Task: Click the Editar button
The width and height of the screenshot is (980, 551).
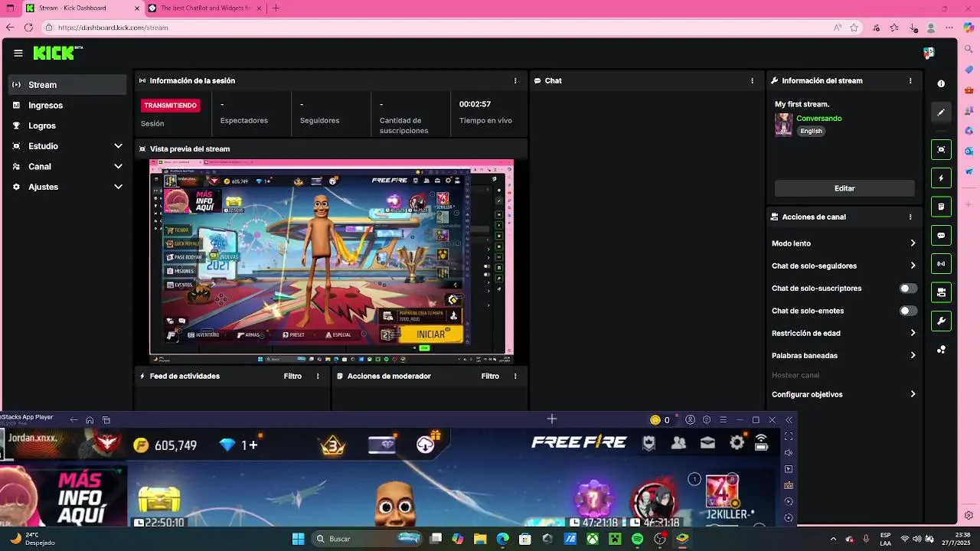Action: 844,188
